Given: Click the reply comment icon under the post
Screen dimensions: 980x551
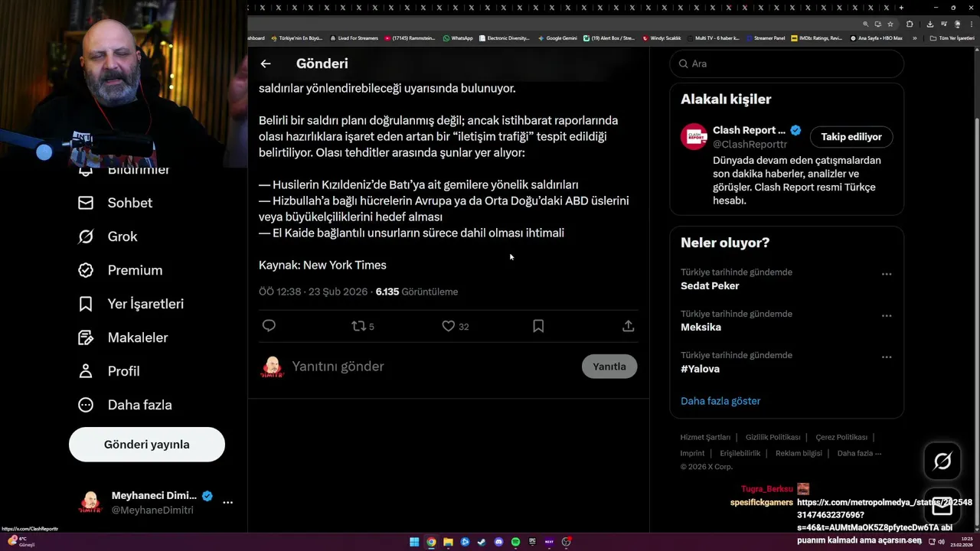Looking at the screenshot, I should click(x=269, y=326).
